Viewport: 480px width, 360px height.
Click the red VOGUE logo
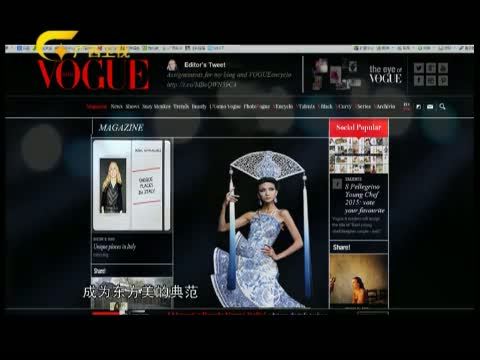[x=94, y=75]
